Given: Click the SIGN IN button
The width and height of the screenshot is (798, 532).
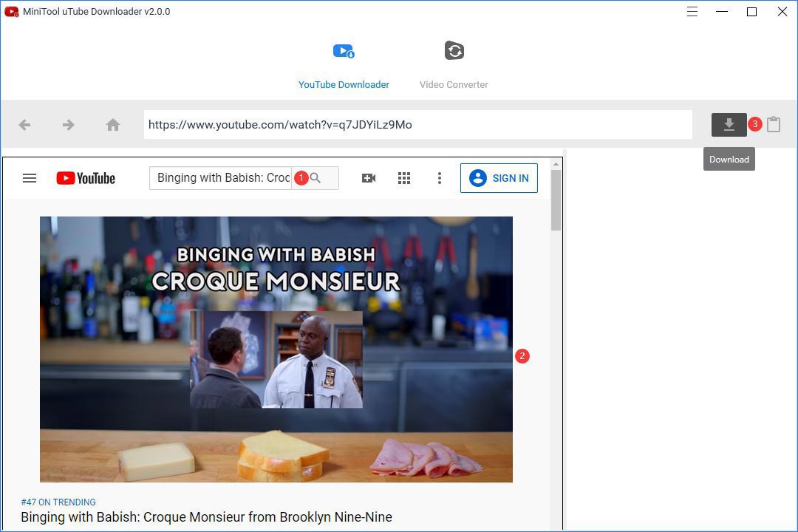Looking at the screenshot, I should click(x=499, y=177).
